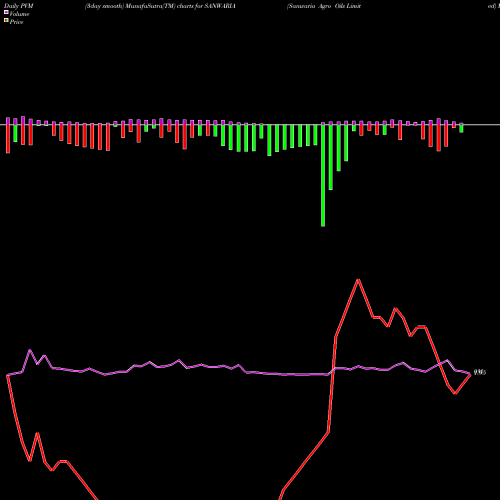Click the MunafaSutra charts for SANWARIA heading

click(x=160, y=6)
